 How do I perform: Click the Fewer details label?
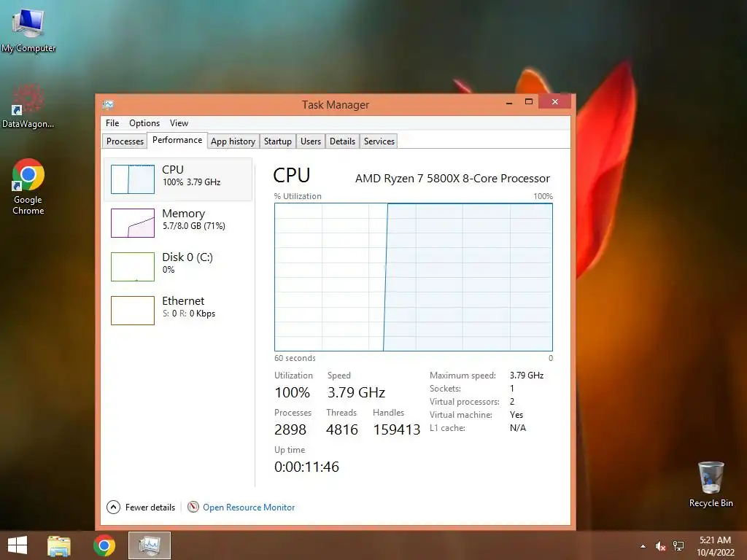pos(150,507)
